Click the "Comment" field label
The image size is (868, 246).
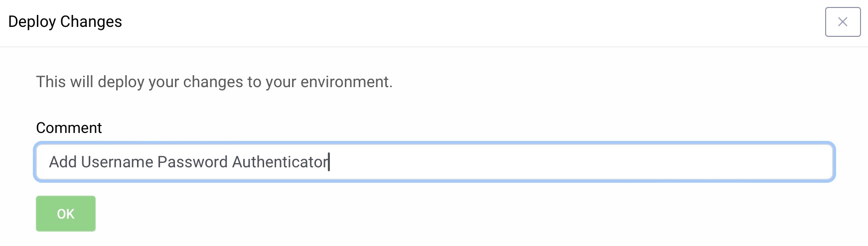(x=69, y=128)
